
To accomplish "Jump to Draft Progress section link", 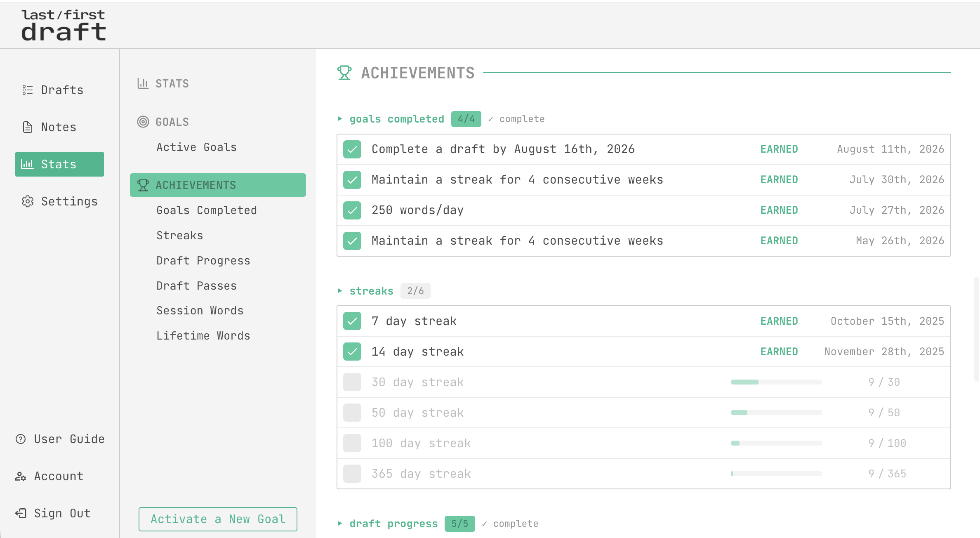I will 203,261.
